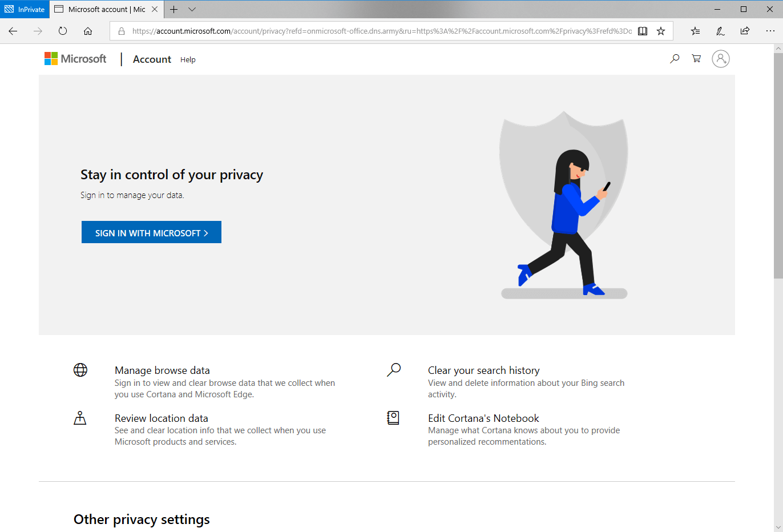Add page to favorites star icon
The image size is (783, 532).
point(661,31)
